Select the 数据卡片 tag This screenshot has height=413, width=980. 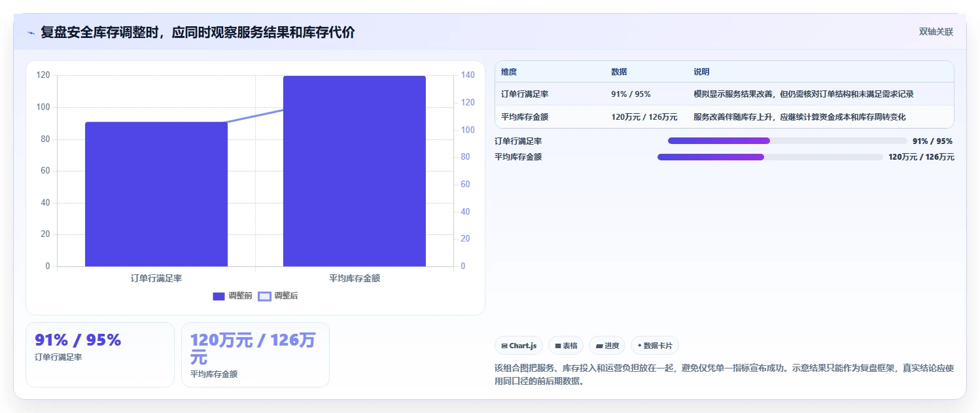pyautogui.click(x=655, y=346)
